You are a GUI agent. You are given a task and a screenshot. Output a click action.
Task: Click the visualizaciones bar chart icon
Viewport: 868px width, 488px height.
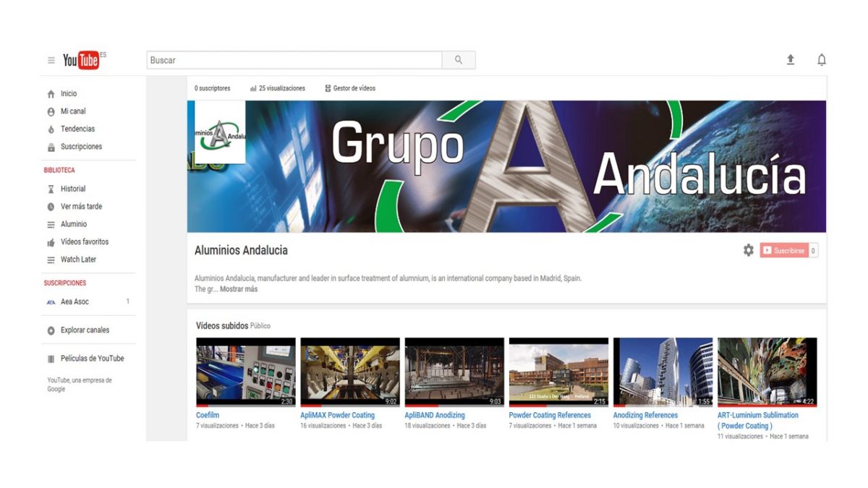pos(253,88)
